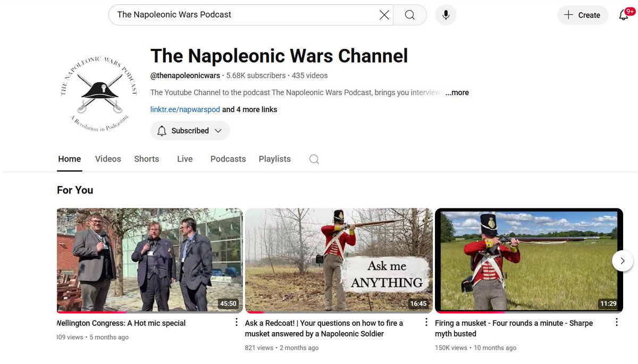Image resolution: width=638 pixels, height=364 pixels.
Task: Play the Firing a musket video thumbnail
Action: click(x=529, y=260)
